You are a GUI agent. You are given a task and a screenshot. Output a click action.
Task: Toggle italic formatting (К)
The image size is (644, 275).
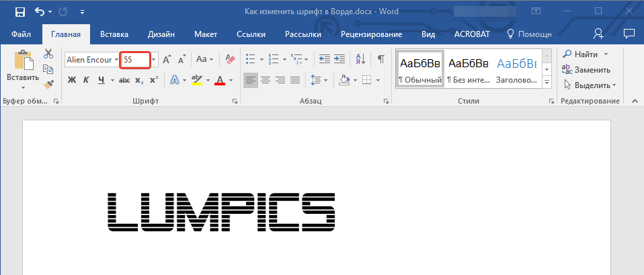pyautogui.click(x=86, y=81)
